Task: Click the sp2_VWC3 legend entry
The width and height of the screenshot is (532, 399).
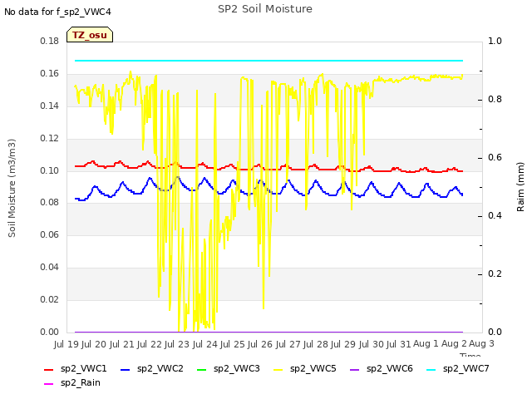Action: point(229,368)
